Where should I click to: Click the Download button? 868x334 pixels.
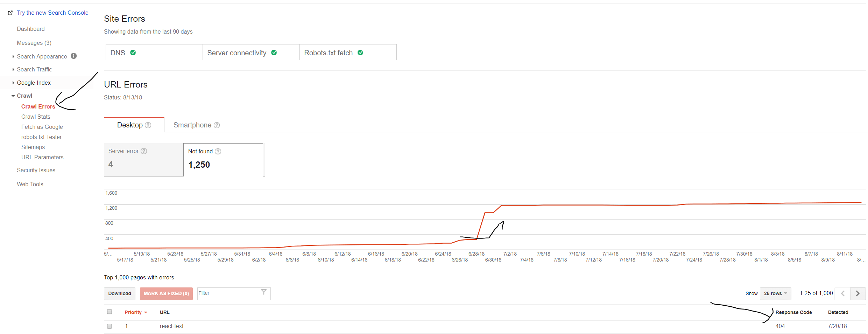click(x=120, y=293)
